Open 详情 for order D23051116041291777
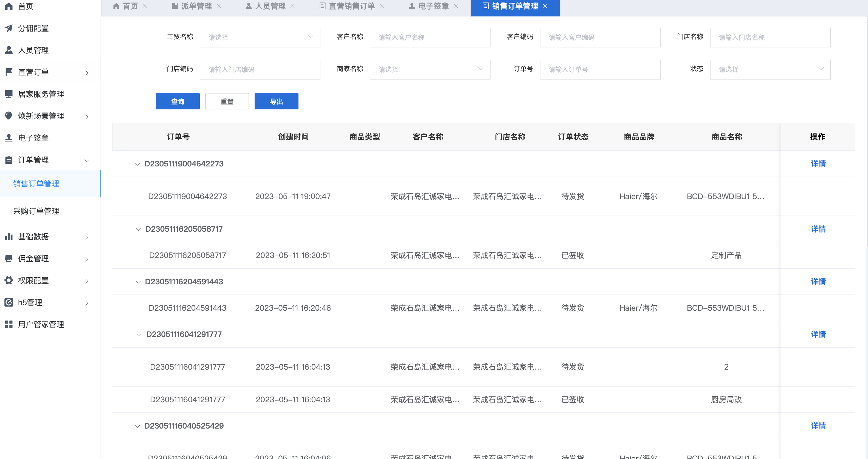 818,334
